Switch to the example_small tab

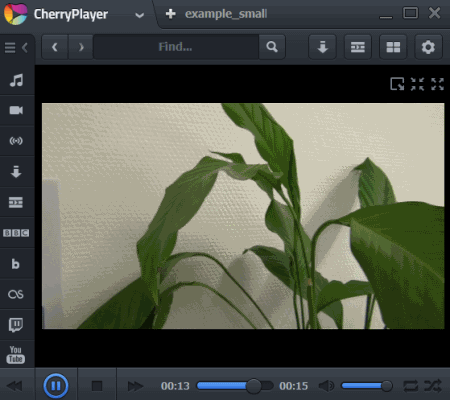(x=226, y=14)
